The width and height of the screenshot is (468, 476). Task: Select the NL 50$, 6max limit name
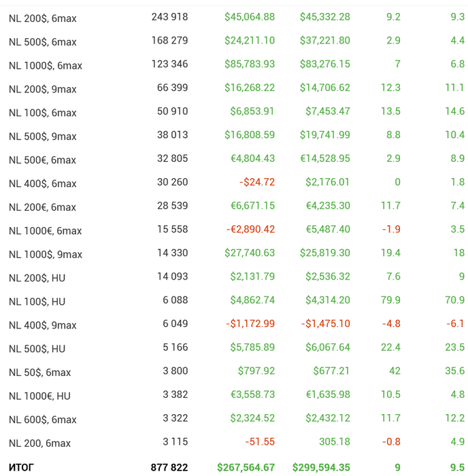coord(39,372)
